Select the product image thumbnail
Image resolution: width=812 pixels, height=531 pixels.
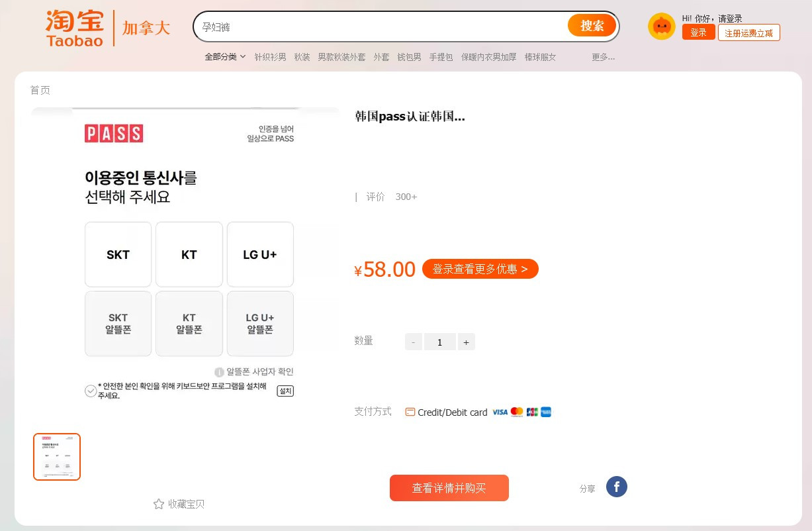coord(57,457)
